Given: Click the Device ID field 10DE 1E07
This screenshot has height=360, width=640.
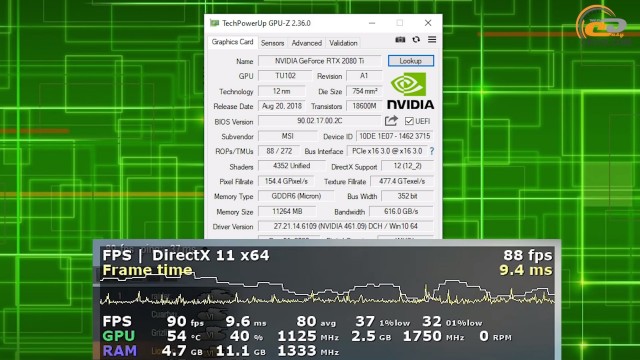Looking at the screenshot, I should (x=395, y=136).
